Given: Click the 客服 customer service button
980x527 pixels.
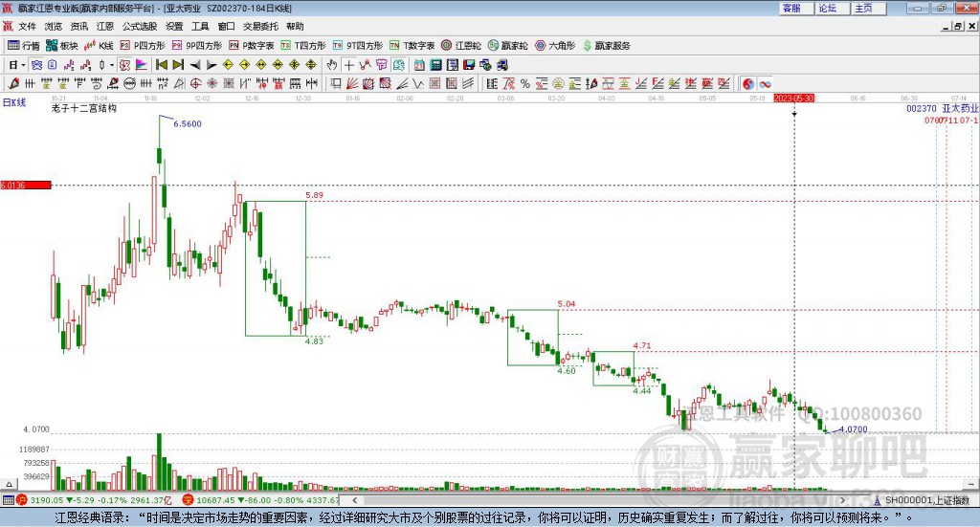Looking at the screenshot, I should (x=796, y=8).
